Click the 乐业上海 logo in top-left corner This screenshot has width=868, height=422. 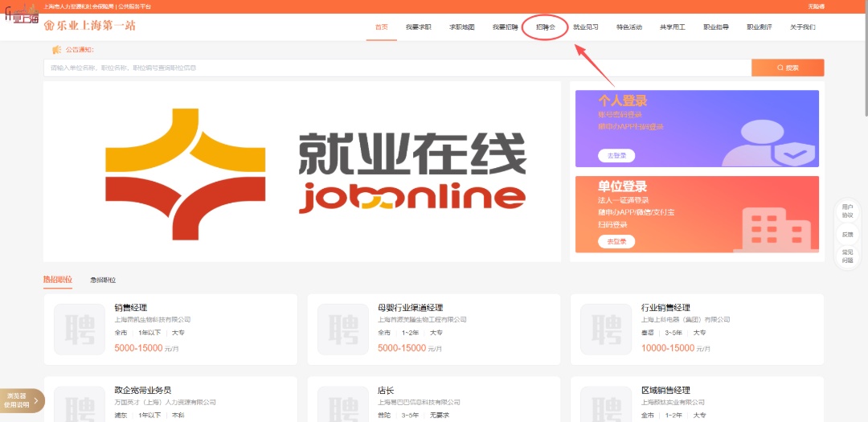click(x=22, y=17)
